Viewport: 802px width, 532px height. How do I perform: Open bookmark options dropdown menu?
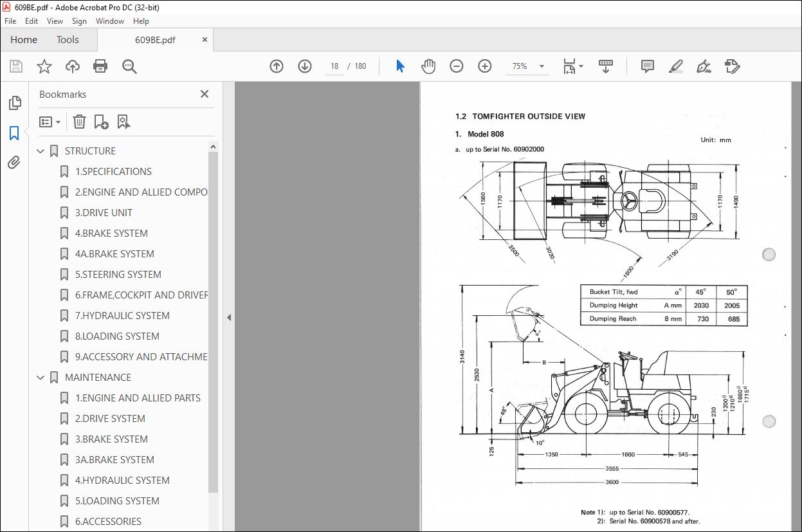point(50,122)
